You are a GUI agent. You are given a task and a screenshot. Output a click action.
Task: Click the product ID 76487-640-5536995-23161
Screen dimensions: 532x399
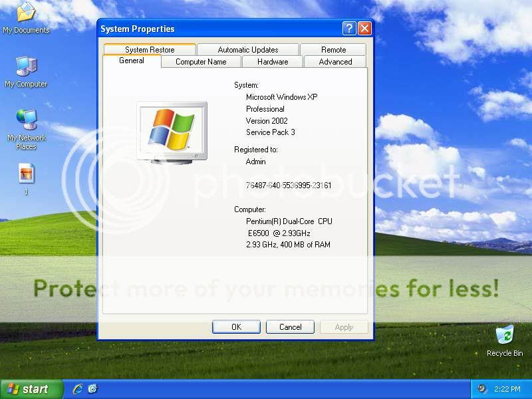289,186
